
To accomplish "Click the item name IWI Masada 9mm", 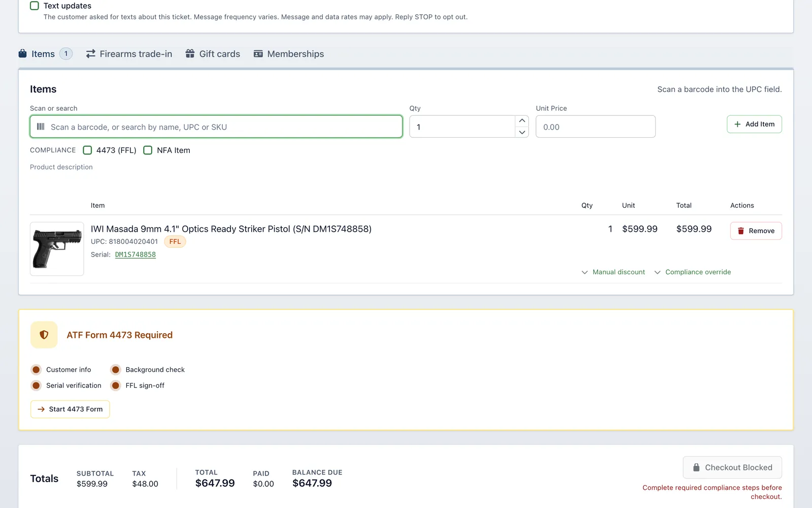I will click(231, 229).
